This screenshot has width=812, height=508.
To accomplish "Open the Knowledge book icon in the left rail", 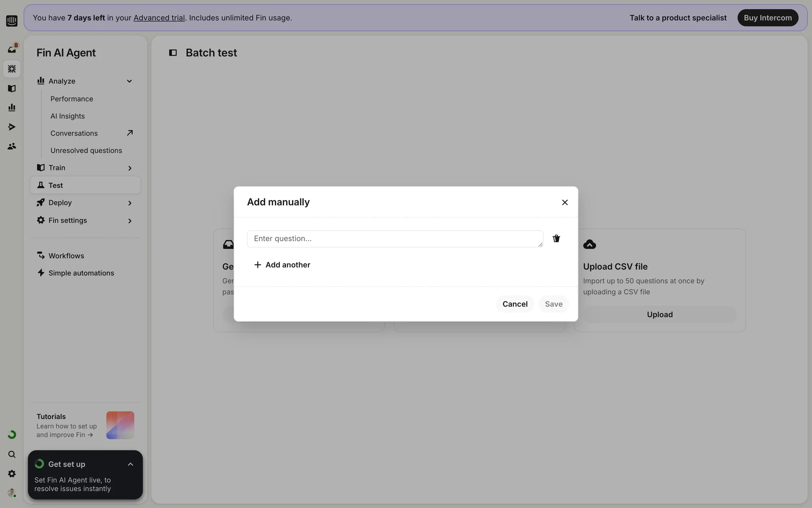I will click(x=12, y=88).
